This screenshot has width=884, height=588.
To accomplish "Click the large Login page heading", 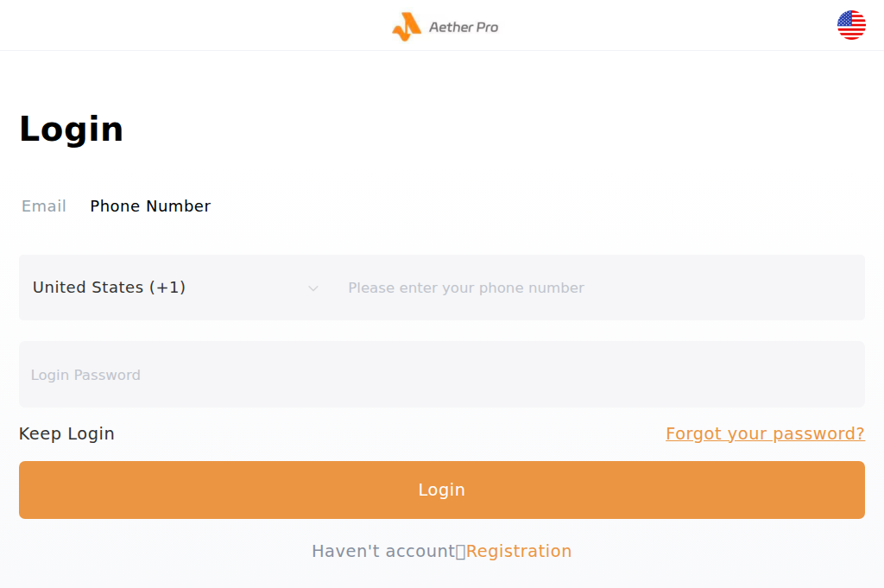I will (72, 130).
